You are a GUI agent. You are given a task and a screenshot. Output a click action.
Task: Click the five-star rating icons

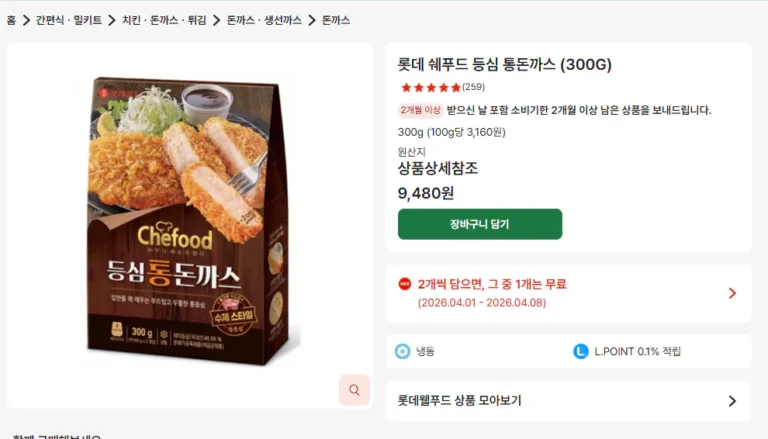pyautogui.click(x=430, y=87)
